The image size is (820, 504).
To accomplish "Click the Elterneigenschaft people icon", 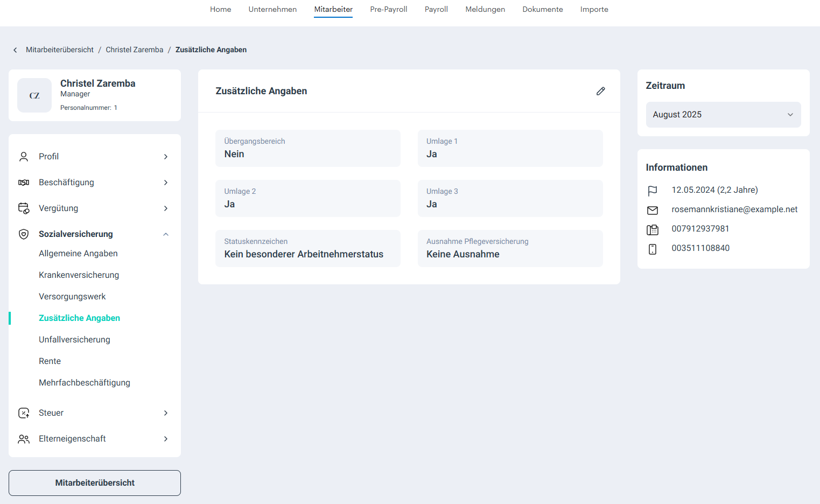I will tap(24, 439).
